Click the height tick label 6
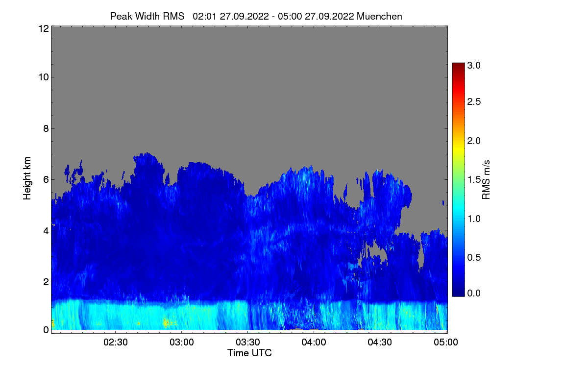This screenshot has height=392, width=588. pos(46,179)
